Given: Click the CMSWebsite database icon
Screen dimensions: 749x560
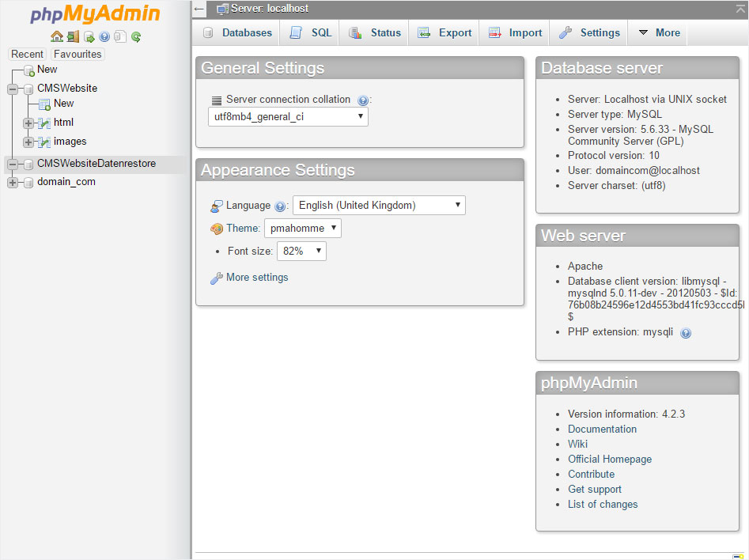Looking at the screenshot, I should click(x=28, y=89).
